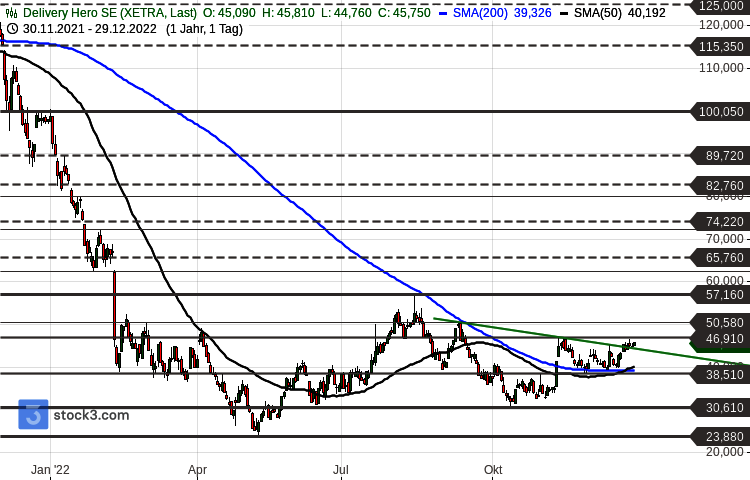The width and height of the screenshot is (750, 480).
Task: Click the 115,350 price level label
Action: 721,46
